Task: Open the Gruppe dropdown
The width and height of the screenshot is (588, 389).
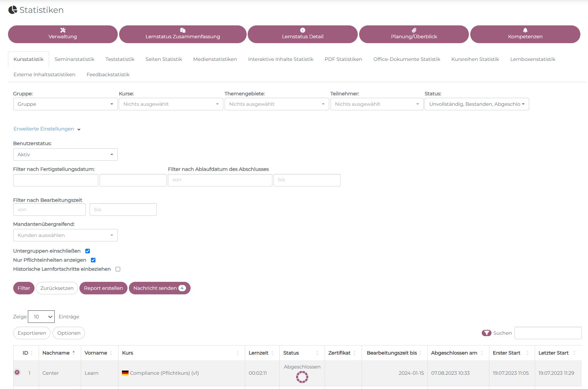Action: point(65,104)
